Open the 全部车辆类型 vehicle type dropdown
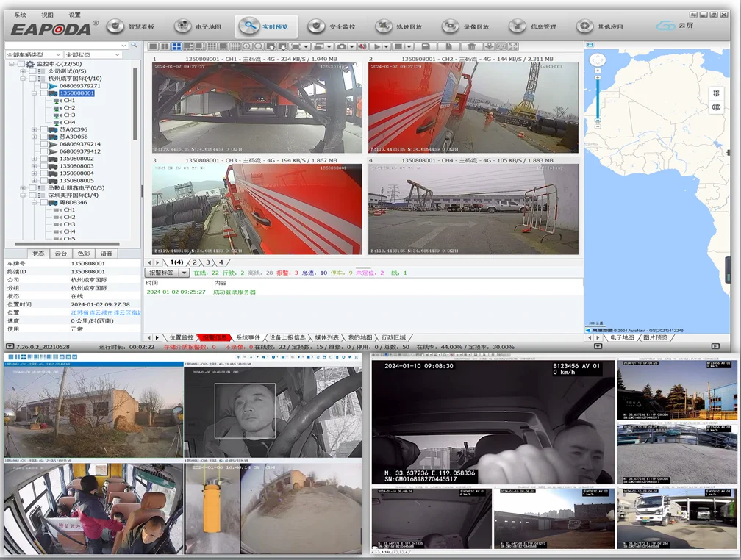This screenshot has height=560, width=741. click(32, 54)
